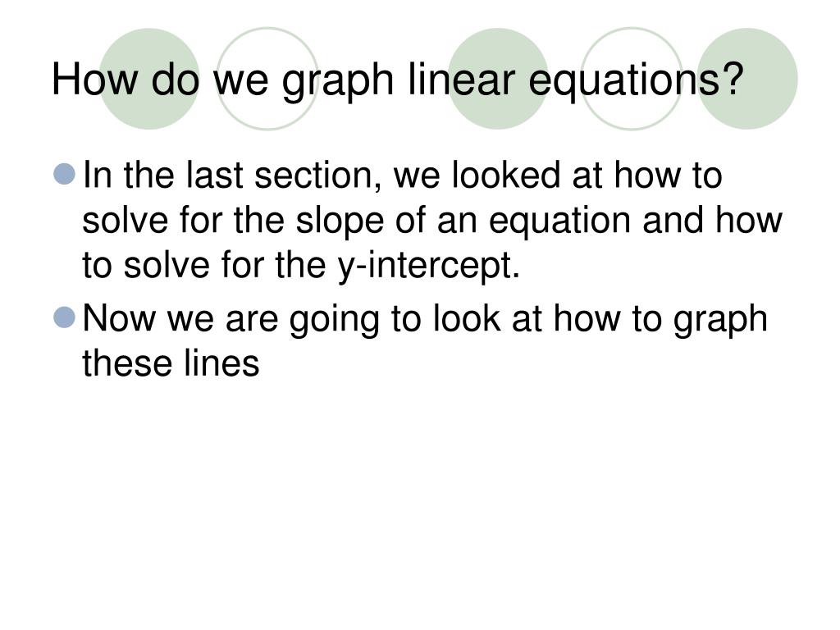The height and width of the screenshot is (630, 840).
Task: Click the blue bullet before "Now we are going"
Action: (x=65, y=317)
